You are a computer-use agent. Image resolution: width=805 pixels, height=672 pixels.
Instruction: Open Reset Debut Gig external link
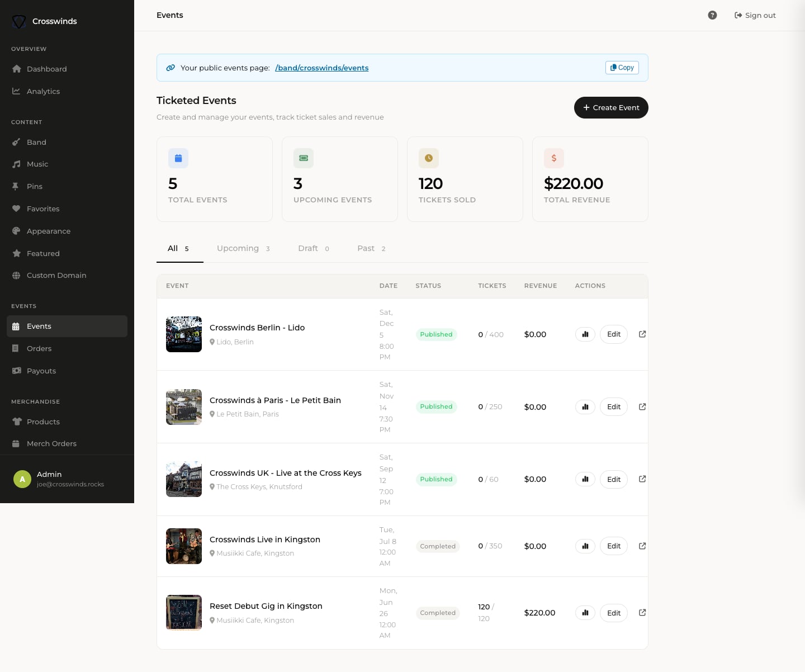pos(642,612)
